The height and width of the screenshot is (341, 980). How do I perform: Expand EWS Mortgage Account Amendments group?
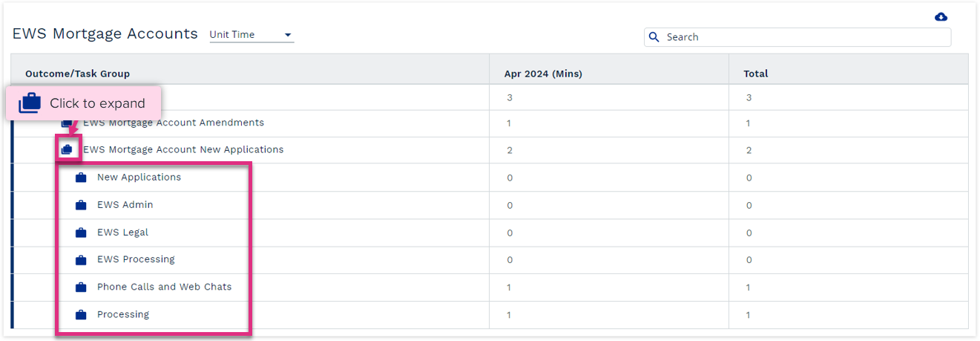click(67, 123)
